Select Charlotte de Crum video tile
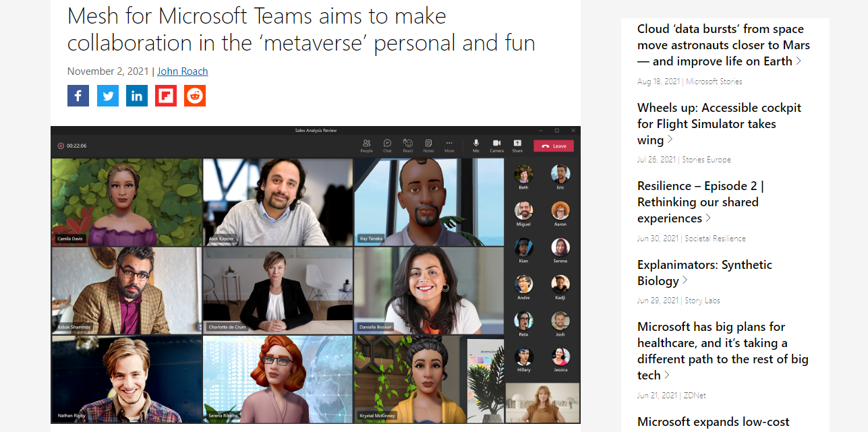This screenshot has width=868, height=432. coord(278,290)
